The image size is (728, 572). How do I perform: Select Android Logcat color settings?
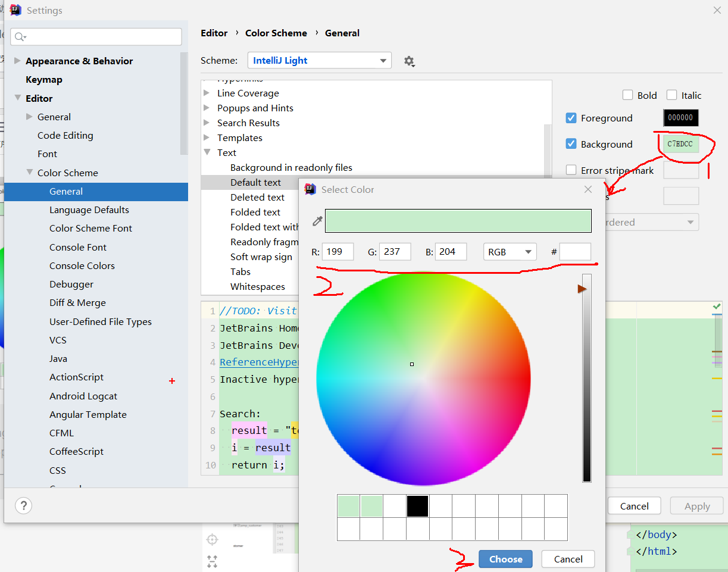(83, 396)
